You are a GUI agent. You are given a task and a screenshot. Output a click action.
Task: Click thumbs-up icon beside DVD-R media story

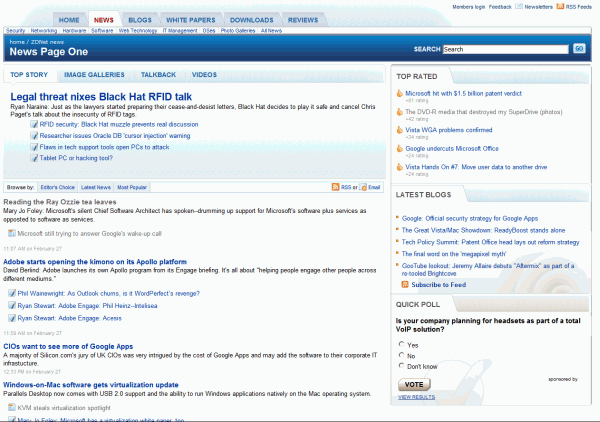(x=399, y=112)
